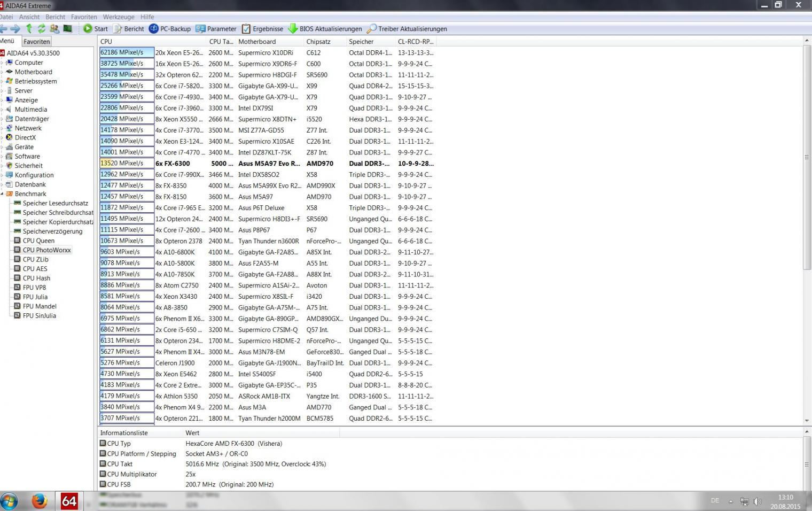Switch to the Menü sidebar tab

coord(7,41)
